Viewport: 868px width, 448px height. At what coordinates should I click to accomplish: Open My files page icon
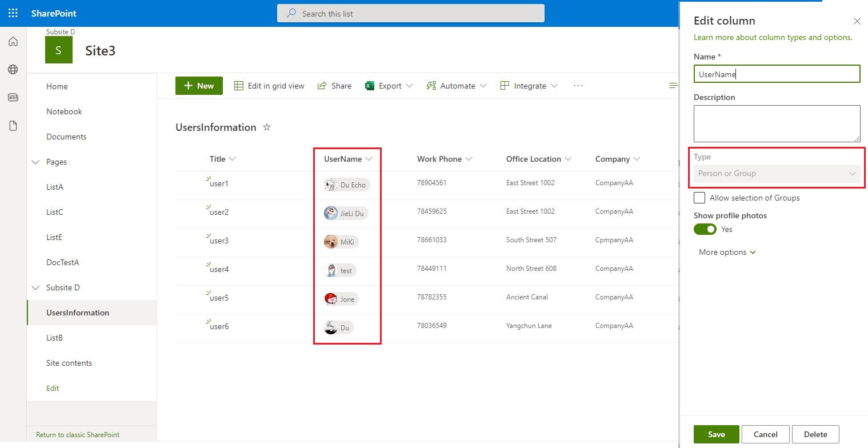pos(13,126)
